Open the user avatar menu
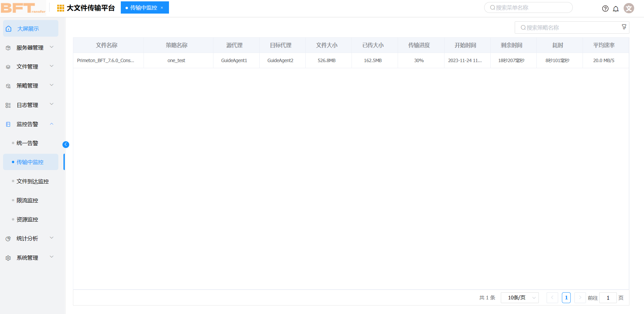 click(629, 8)
